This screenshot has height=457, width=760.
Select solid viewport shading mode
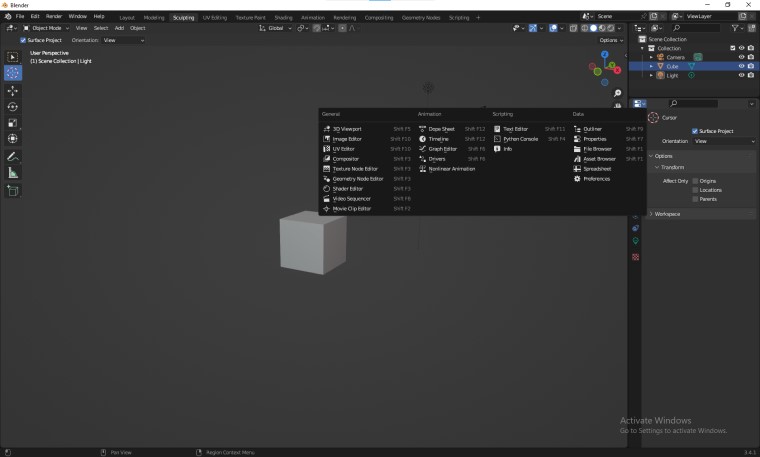[x=593, y=28]
